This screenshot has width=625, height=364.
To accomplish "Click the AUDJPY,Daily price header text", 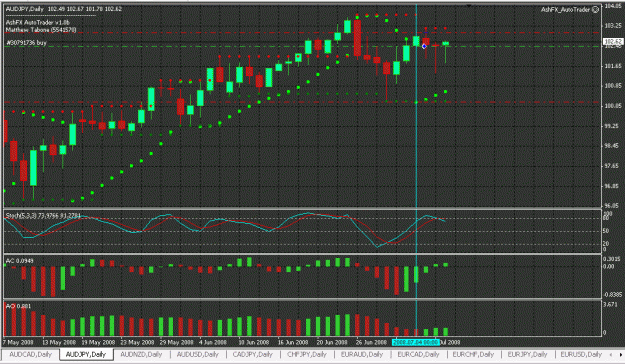I will click(x=64, y=9).
